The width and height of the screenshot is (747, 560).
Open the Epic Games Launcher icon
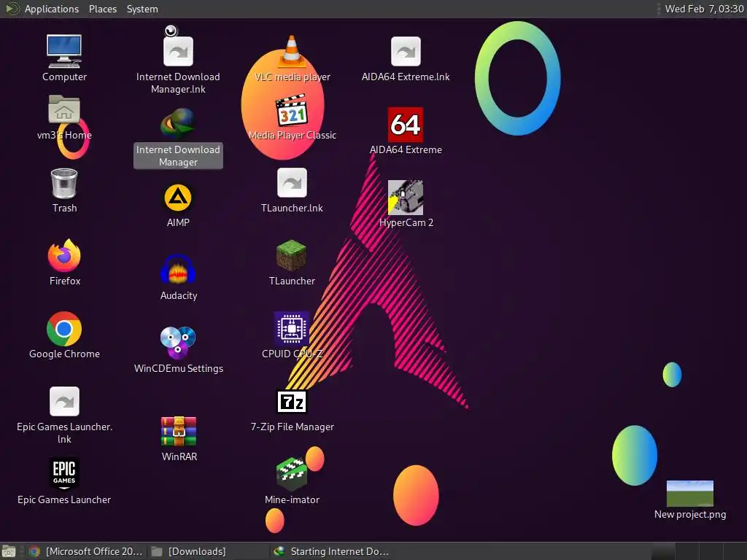(64, 474)
